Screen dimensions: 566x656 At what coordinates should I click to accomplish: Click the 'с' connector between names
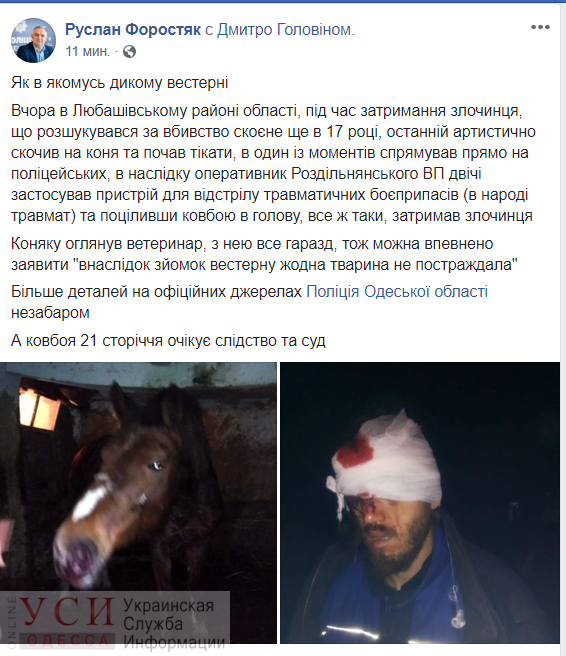click(x=209, y=30)
